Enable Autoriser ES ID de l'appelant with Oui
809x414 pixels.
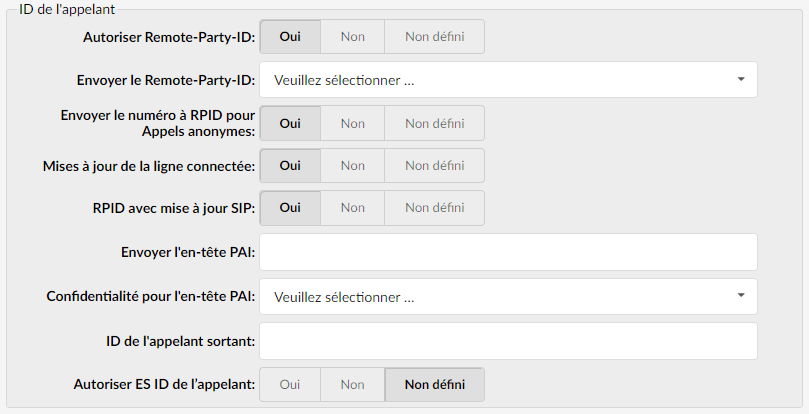[x=290, y=385]
